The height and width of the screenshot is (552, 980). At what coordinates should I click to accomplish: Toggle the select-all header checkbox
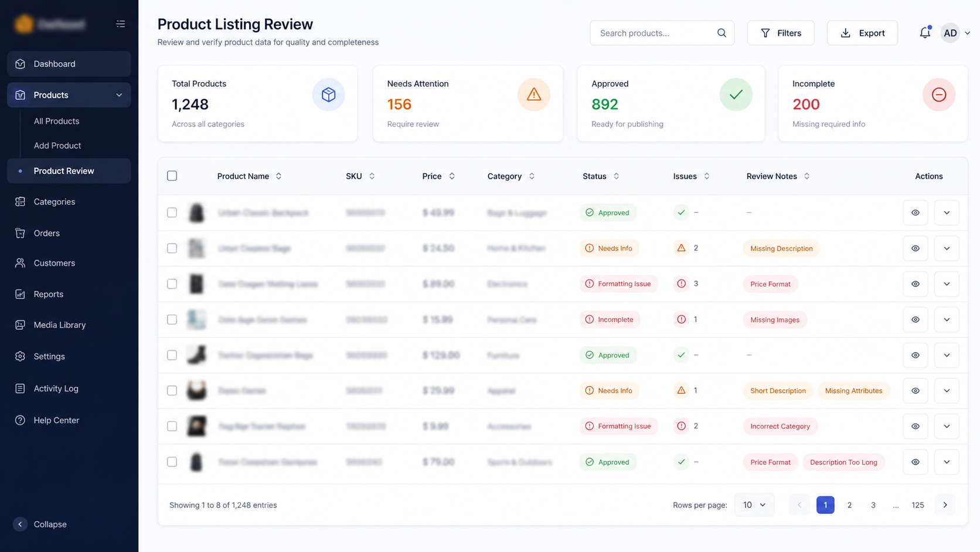[172, 176]
